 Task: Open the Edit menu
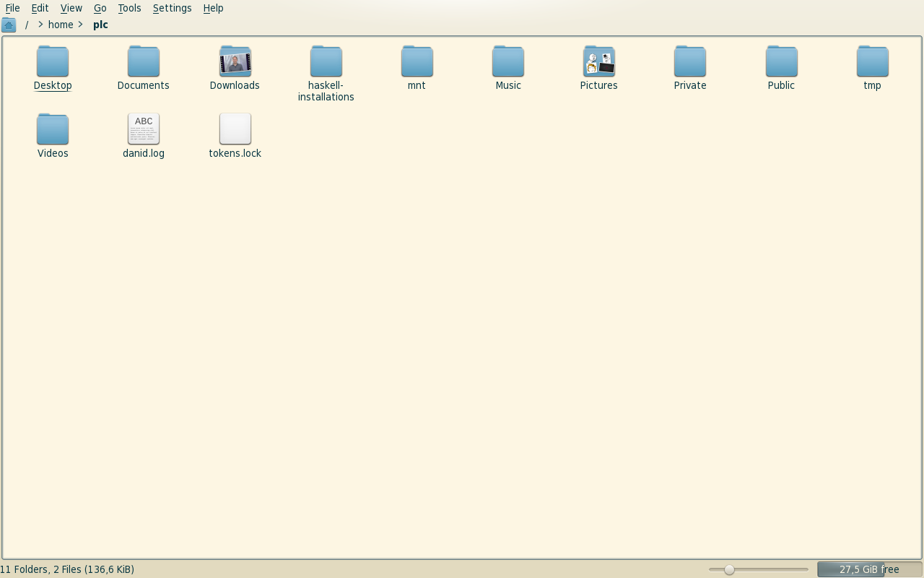(40, 8)
